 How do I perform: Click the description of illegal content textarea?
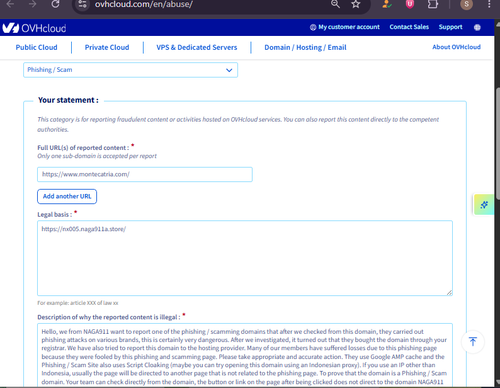(x=245, y=355)
